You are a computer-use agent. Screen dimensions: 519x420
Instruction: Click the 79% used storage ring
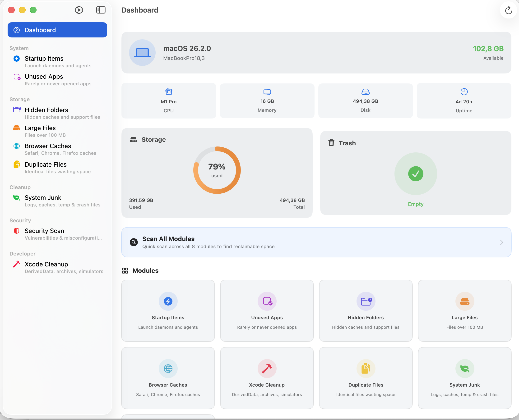[217, 170]
